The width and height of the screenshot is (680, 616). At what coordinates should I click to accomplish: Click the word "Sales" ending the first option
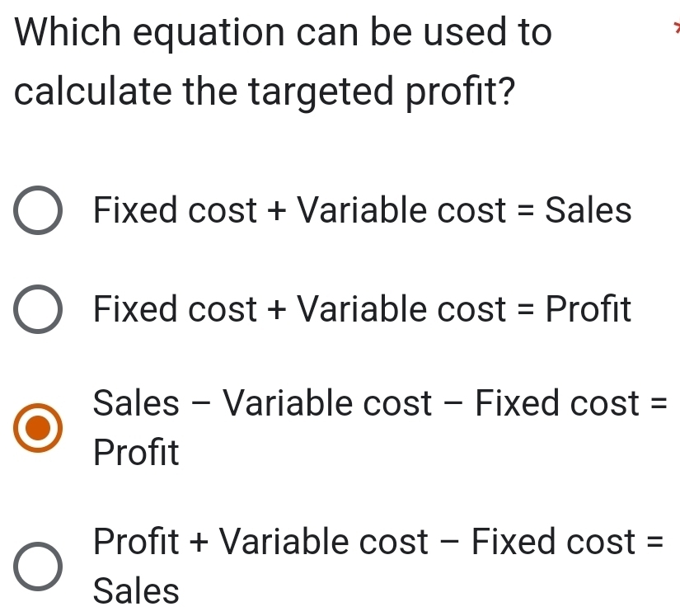pos(591,211)
